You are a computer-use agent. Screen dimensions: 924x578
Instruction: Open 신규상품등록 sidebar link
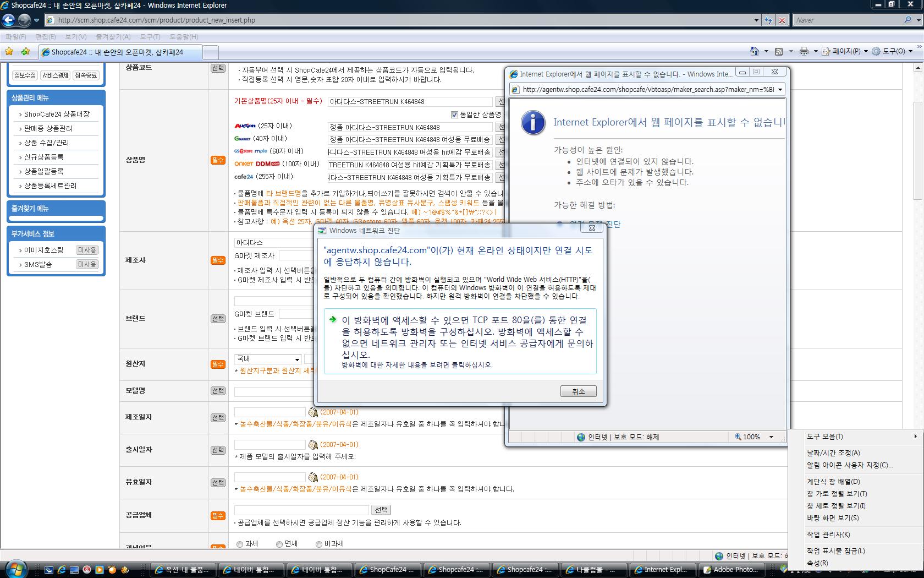[x=43, y=157]
